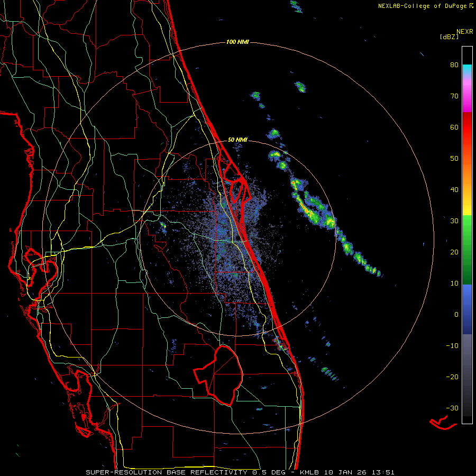
Task: Click the 50 NMI range ring label
Action: [x=237, y=140]
